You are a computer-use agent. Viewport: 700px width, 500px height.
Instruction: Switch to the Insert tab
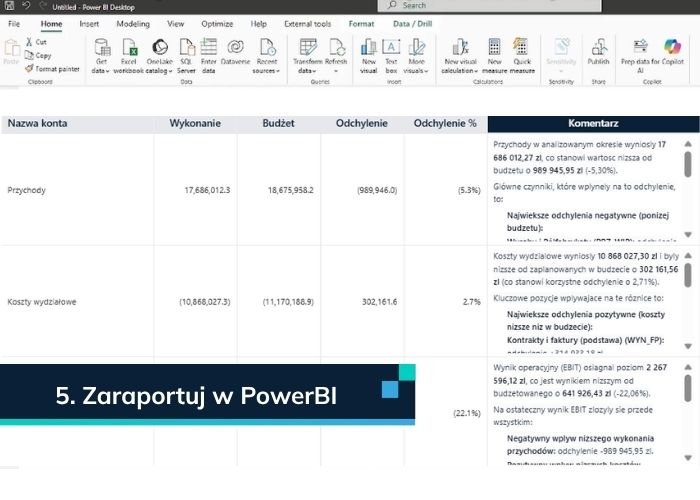coord(89,24)
